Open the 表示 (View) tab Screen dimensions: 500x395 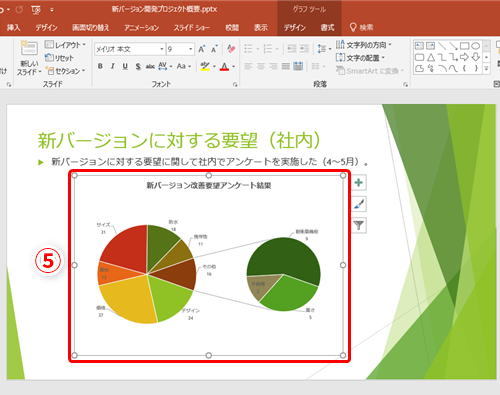(261, 27)
